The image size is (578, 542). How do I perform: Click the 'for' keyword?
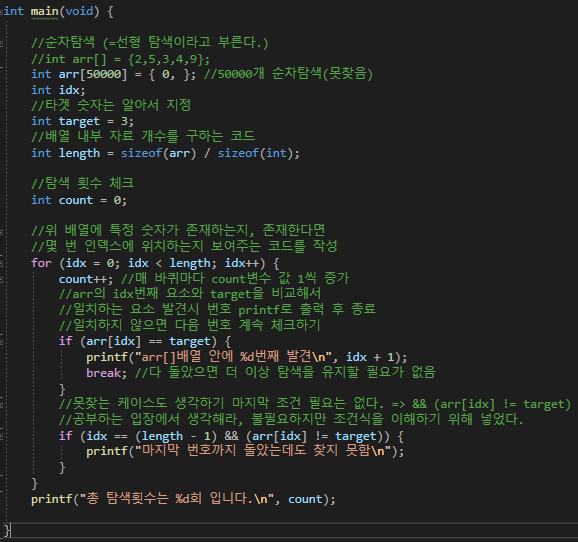pyautogui.click(x=41, y=263)
